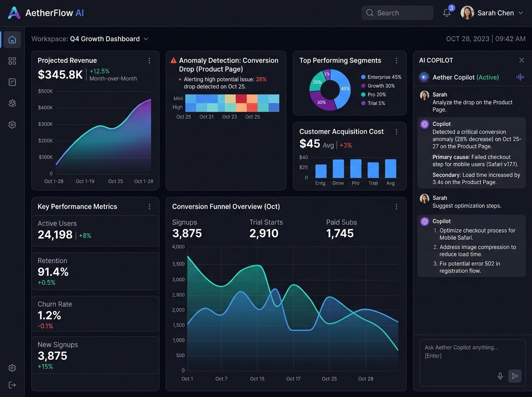The height and width of the screenshot is (397, 532).
Task: Click the anomaly heatmap Mini row
Action: [x=232, y=98]
